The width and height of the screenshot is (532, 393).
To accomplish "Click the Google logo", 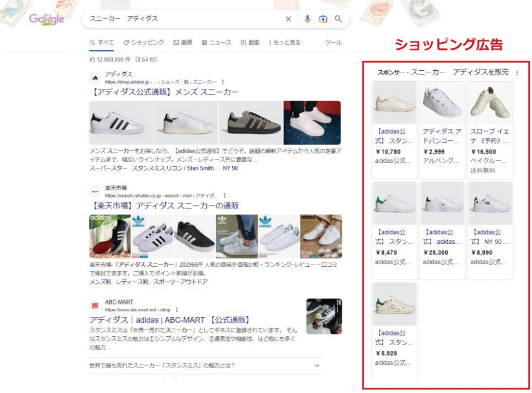I will click(46, 19).
